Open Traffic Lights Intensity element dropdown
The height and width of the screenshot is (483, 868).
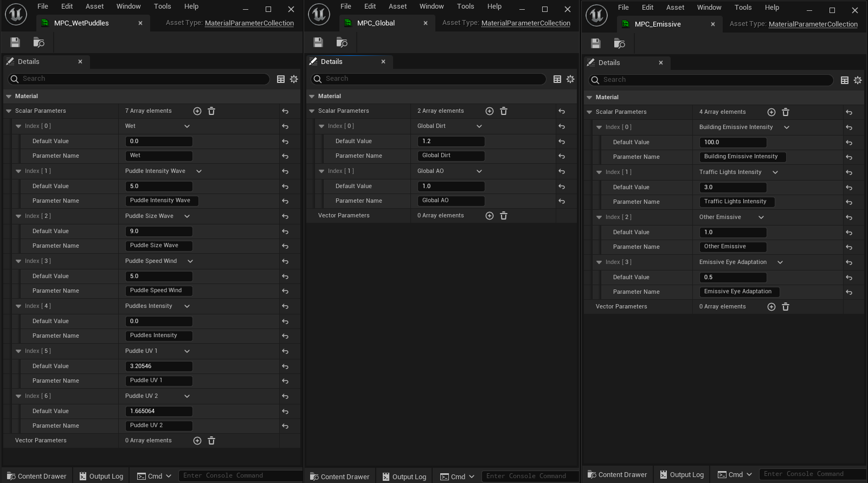pyautogui.click(x=775, y=172)
